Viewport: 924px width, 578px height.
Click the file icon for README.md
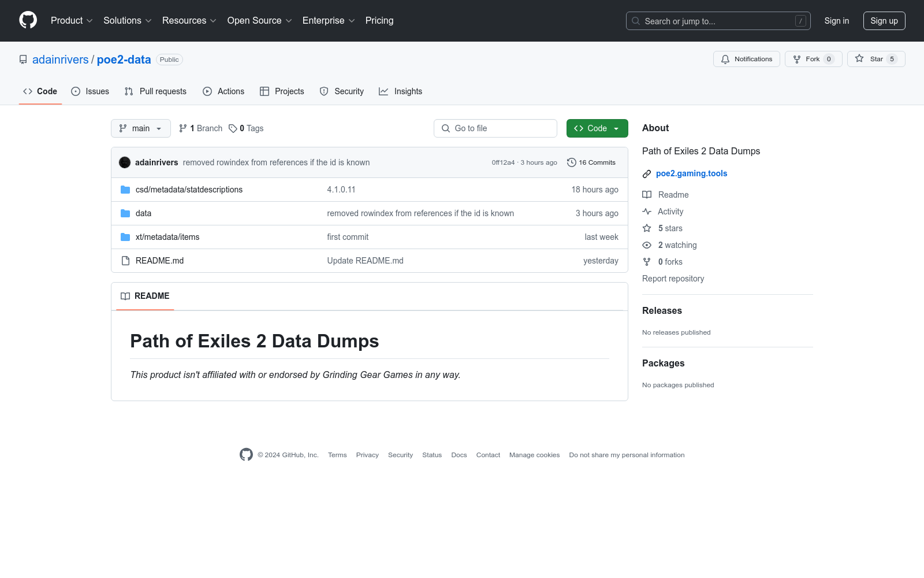(x=125, y=261)
